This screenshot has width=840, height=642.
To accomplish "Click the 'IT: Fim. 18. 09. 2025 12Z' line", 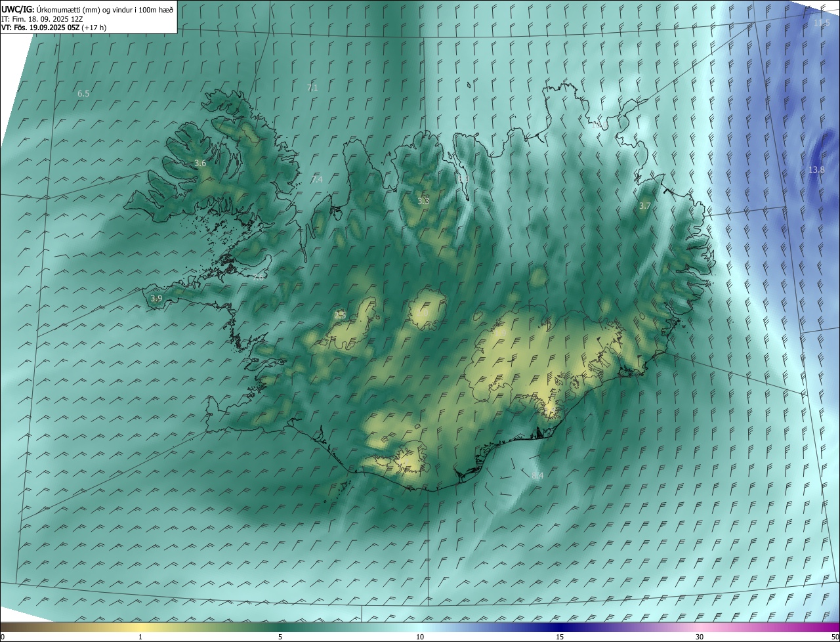I will tap(41, 19).
